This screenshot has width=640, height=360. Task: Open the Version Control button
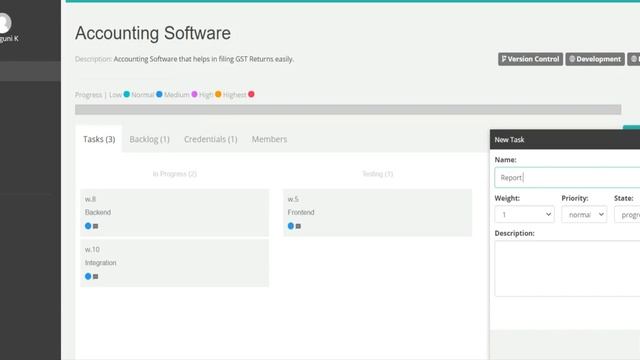pos(530,59)
